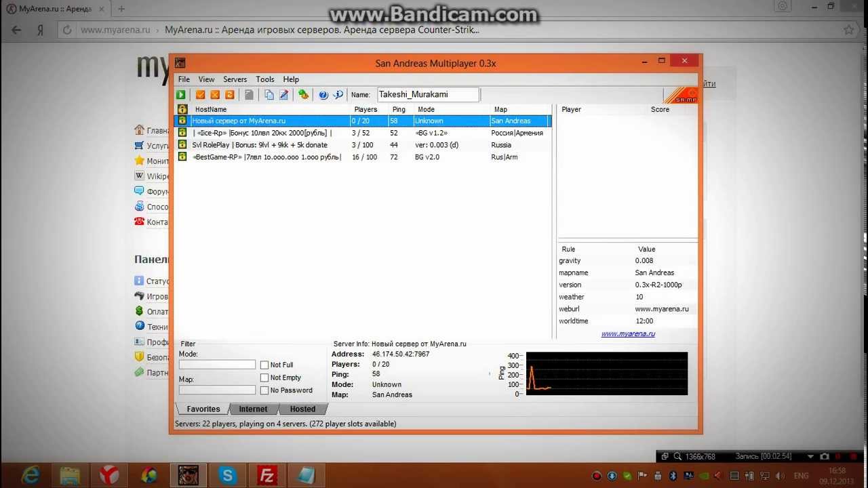Open the View menu
The width and height of the screenshot is (868, 488).
(x=206, y=79)
